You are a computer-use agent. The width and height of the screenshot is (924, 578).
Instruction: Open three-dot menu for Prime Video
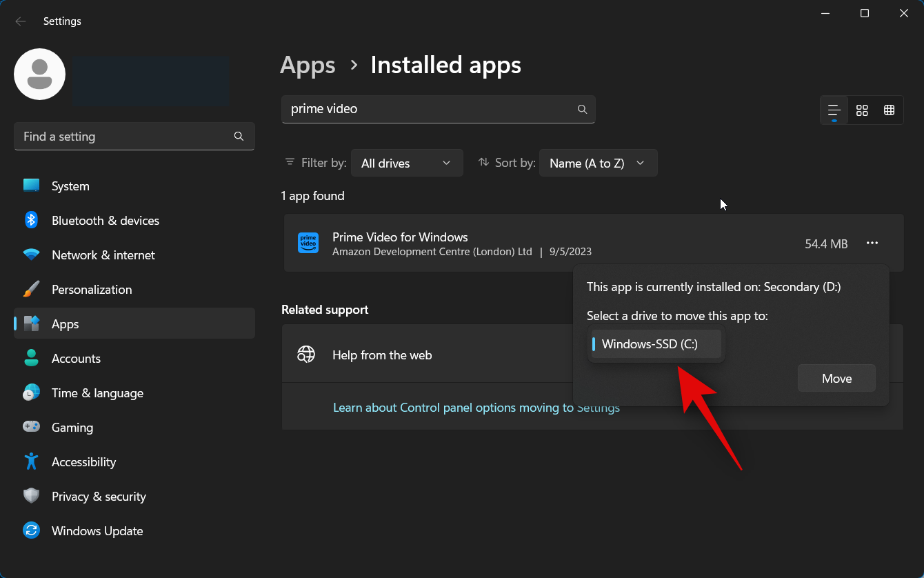[x=872, y=243]
